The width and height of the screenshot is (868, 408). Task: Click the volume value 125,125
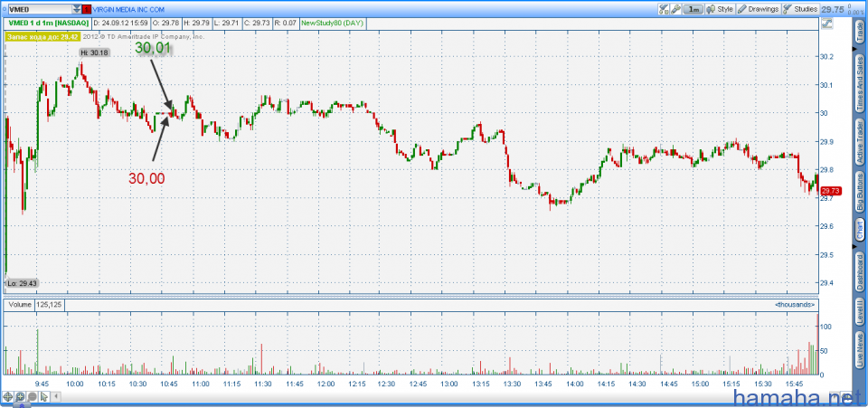click(50, 305)
